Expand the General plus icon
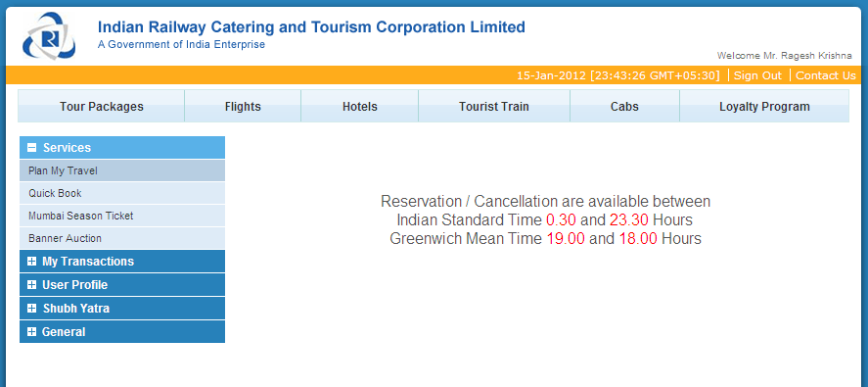This screenshot has height=387, width=868. (x=31, y=332)
